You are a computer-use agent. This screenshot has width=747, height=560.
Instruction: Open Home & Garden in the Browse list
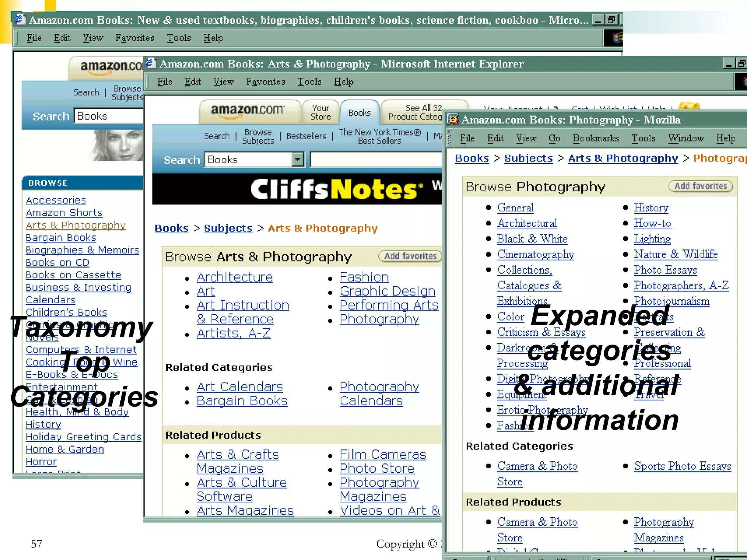click(x=65, y=449)
